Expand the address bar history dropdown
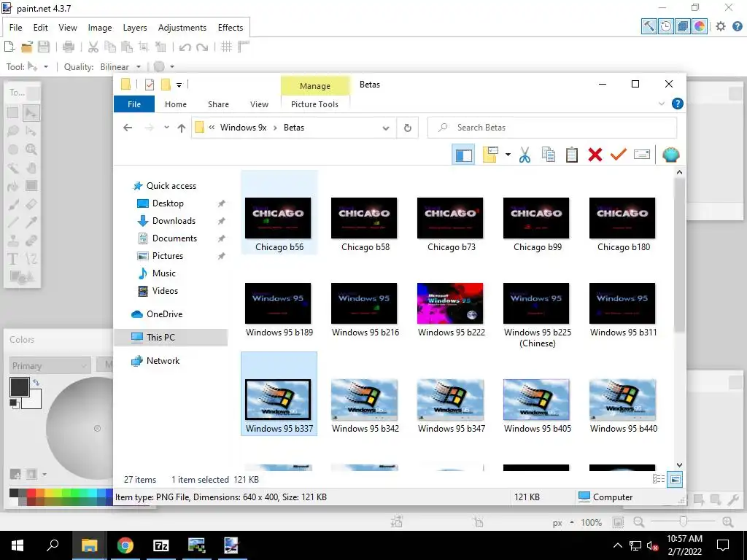The image size is (747, 560). coord(386,128)
